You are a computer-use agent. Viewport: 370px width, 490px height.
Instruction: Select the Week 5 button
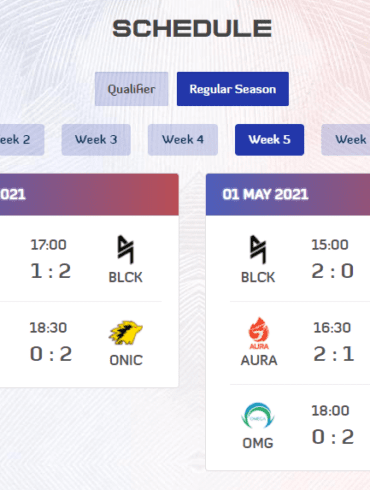click(x=269, y=140)
